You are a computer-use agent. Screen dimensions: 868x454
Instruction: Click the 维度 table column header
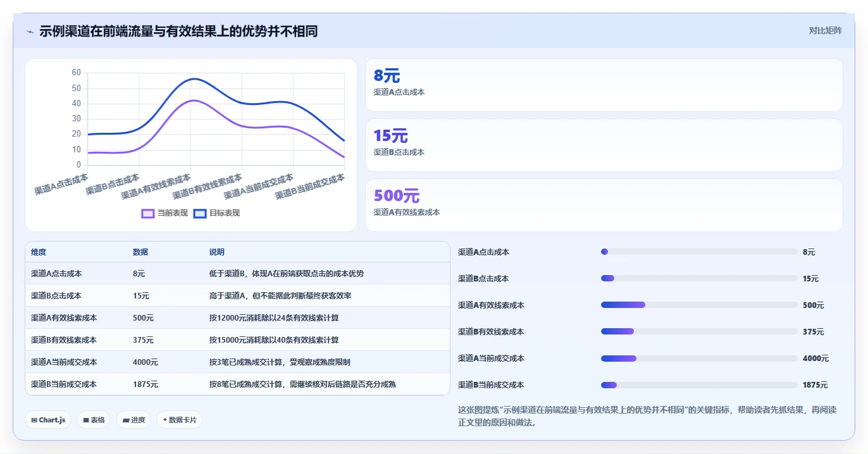click(39, 252)
